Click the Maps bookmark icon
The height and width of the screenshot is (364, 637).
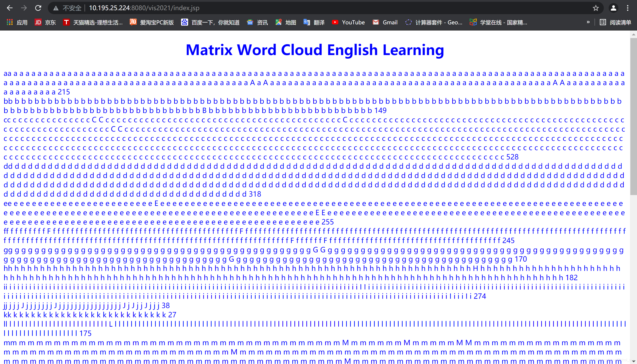278,22
